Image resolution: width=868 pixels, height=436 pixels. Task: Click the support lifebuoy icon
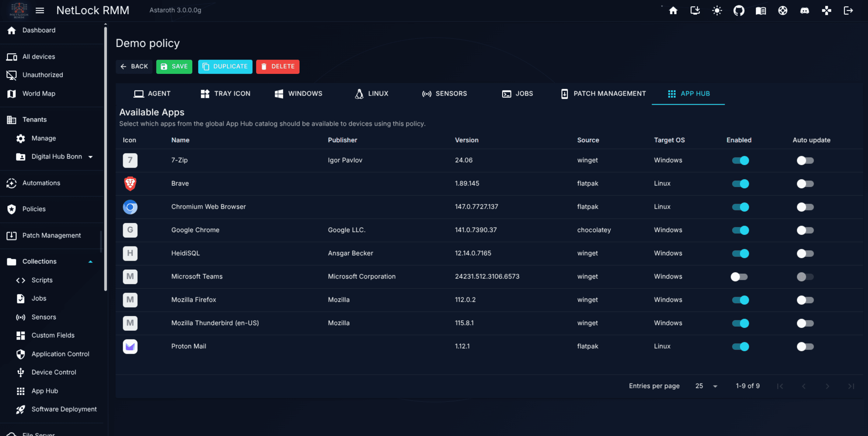pos(783,10)
